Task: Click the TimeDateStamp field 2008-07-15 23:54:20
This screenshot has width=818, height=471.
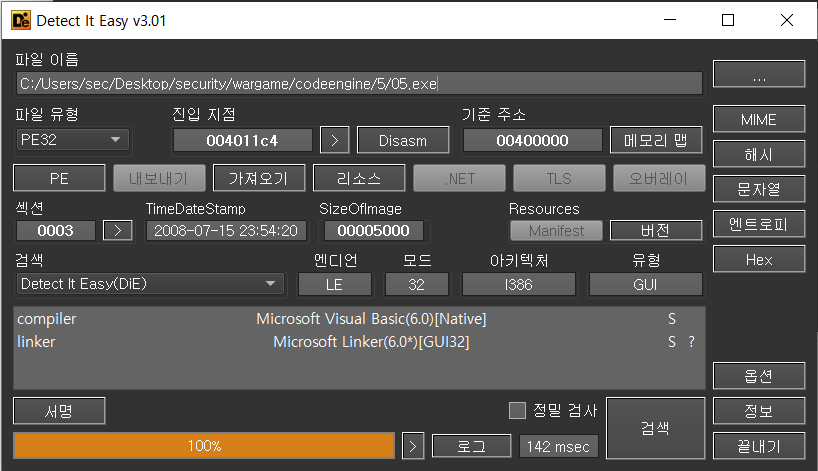Action: click(x=226, y=231)
